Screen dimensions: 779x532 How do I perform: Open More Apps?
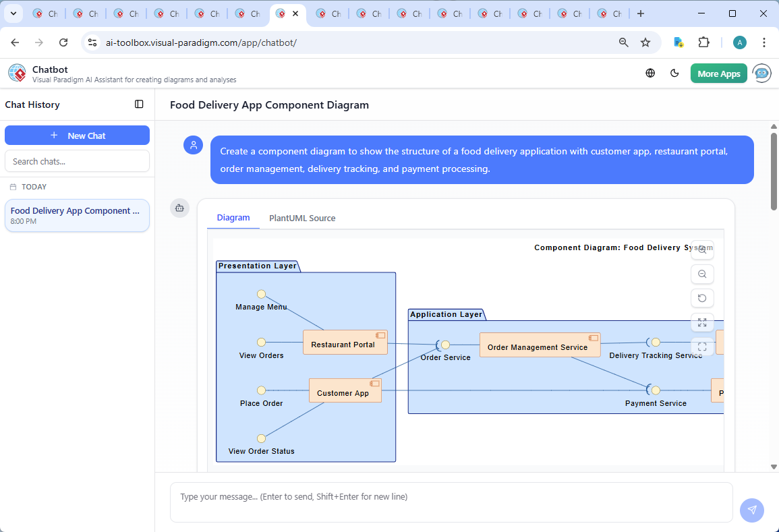pos(718,73)
